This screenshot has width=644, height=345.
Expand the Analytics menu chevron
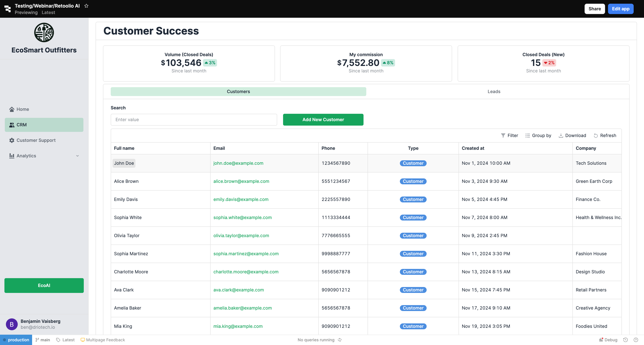[x=78, y=156]
